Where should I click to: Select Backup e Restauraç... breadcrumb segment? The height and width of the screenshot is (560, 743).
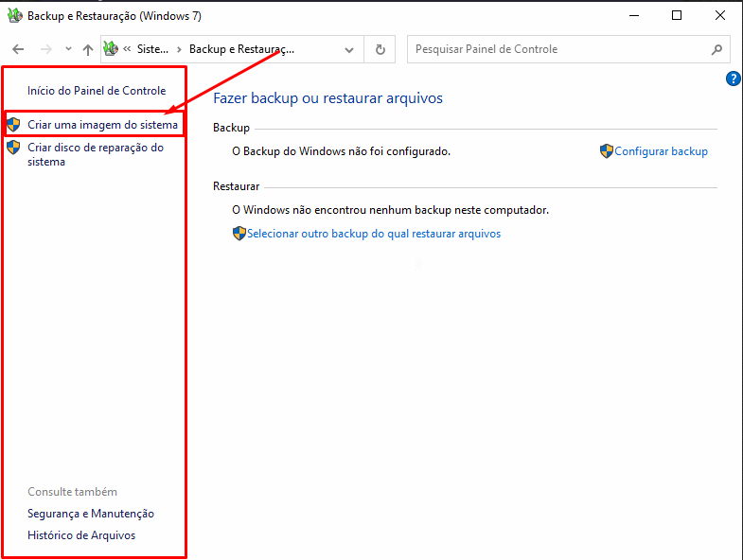pyautogui.click(x=241, y=49)
